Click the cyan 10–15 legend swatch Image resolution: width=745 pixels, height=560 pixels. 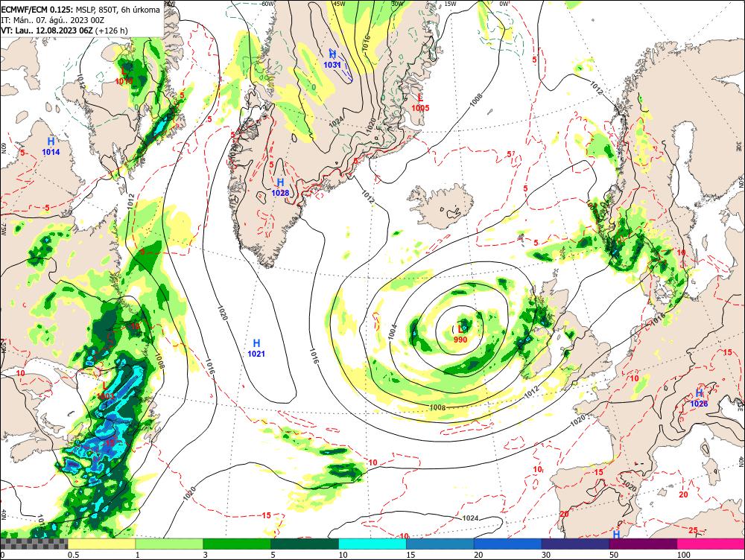click(x=372, y=544)
